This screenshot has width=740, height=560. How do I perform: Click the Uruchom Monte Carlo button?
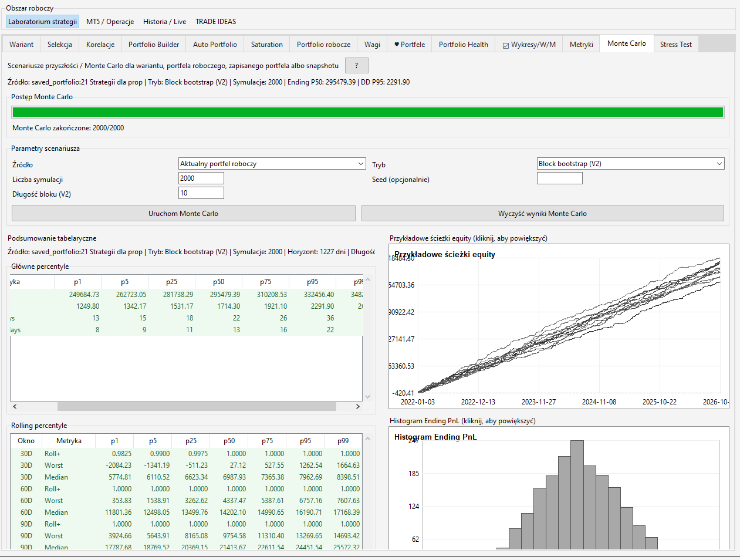click(184, 214)
